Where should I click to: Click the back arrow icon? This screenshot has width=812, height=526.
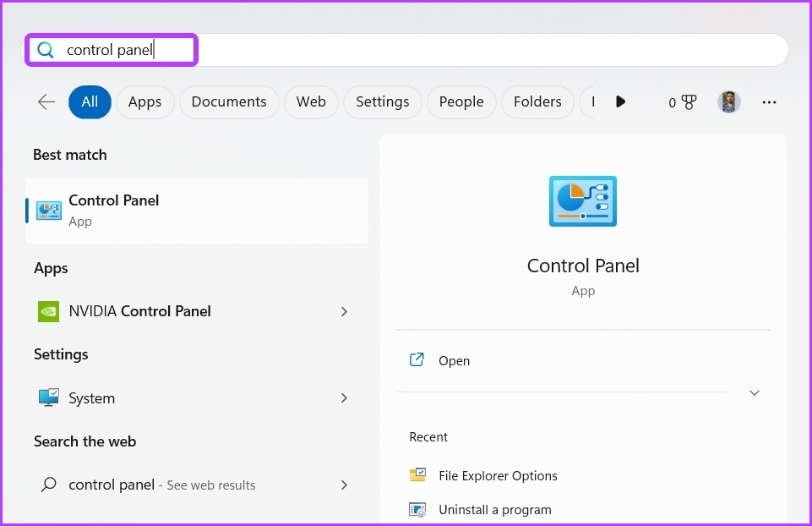pos(46,102)
